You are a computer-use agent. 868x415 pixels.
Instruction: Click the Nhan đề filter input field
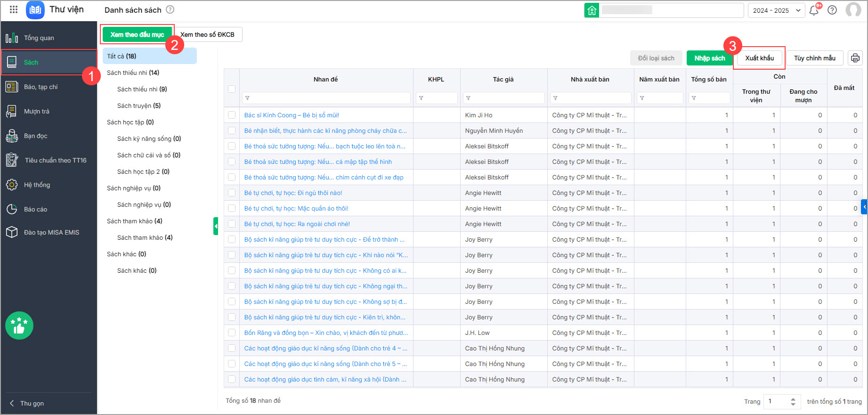tap(326, 98)
